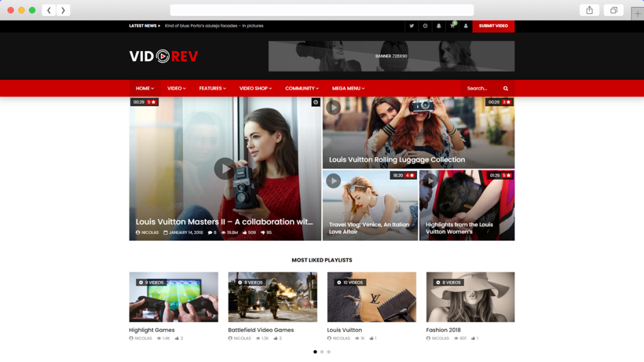Expand the Home menu

145,88
